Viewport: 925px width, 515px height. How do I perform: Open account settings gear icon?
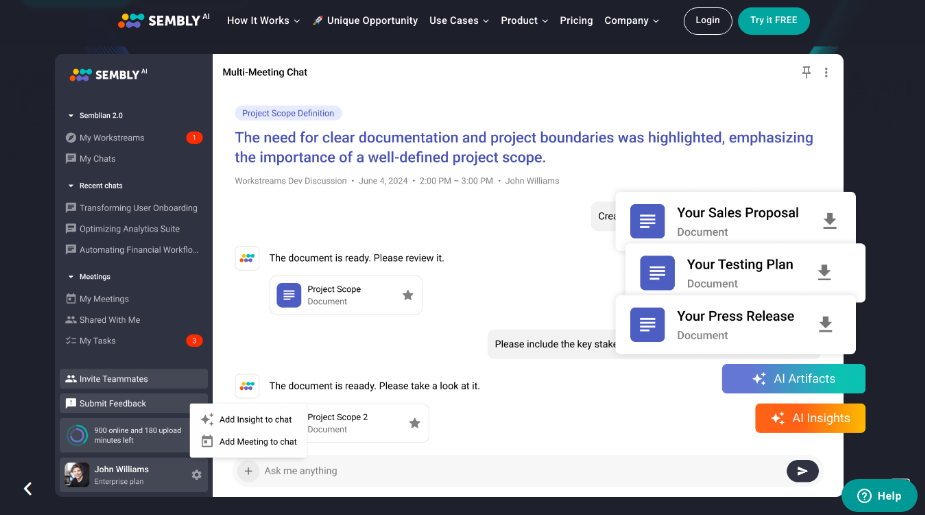196,475
